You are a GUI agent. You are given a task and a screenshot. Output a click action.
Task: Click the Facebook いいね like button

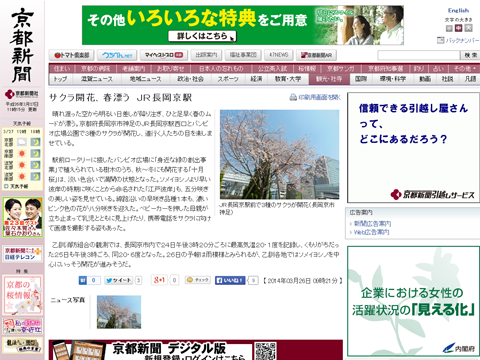[230, 280]
